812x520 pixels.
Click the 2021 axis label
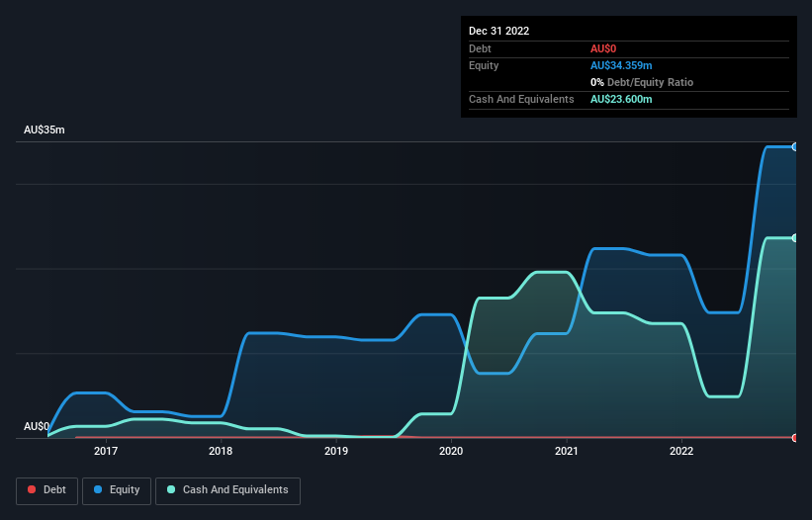tap(567, 451)
